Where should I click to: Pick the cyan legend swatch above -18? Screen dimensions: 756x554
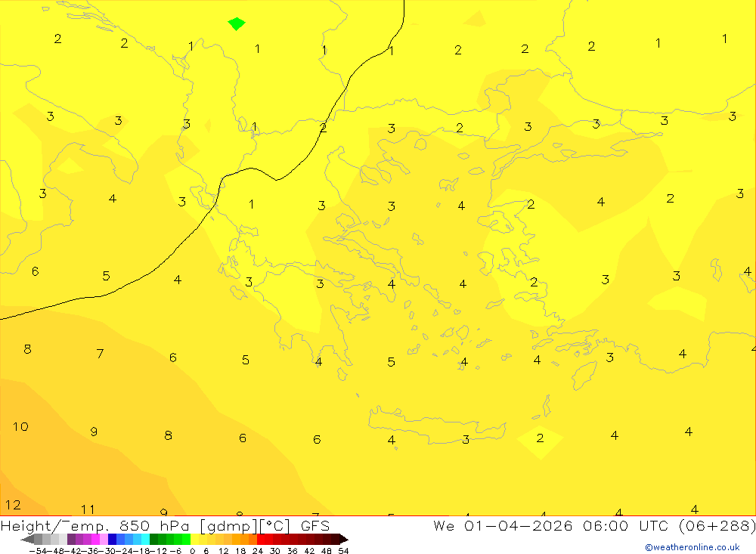(145, 539)
